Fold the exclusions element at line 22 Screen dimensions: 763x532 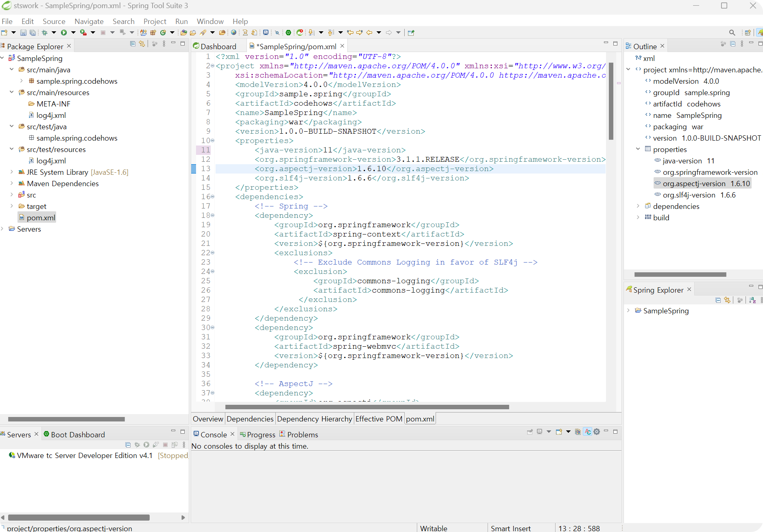[212, 253]
